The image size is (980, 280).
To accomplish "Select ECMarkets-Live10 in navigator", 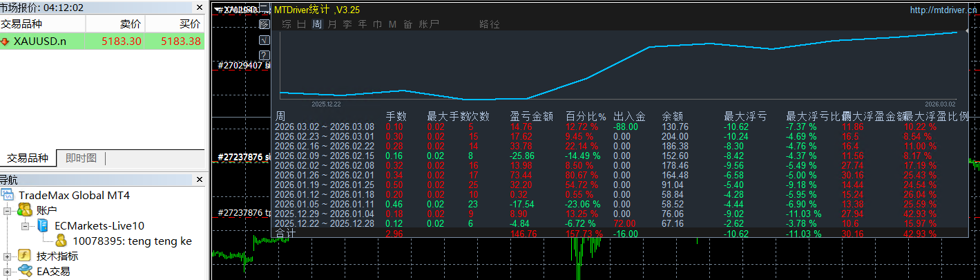I will click(99, 225).
